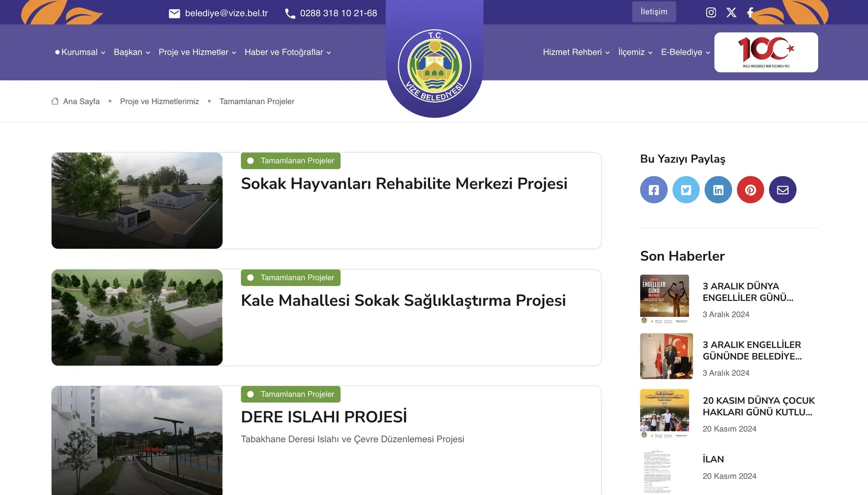Click the home icon beside Ana Sayfa
The height and width of the screenshot is (495, 868).
click(x=55, y=101)
